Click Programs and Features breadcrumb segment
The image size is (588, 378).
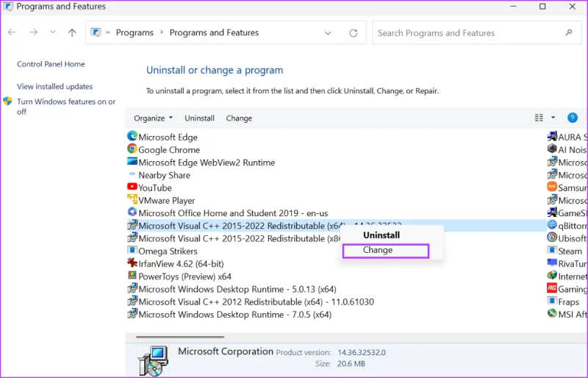click(x=214, y=32)
